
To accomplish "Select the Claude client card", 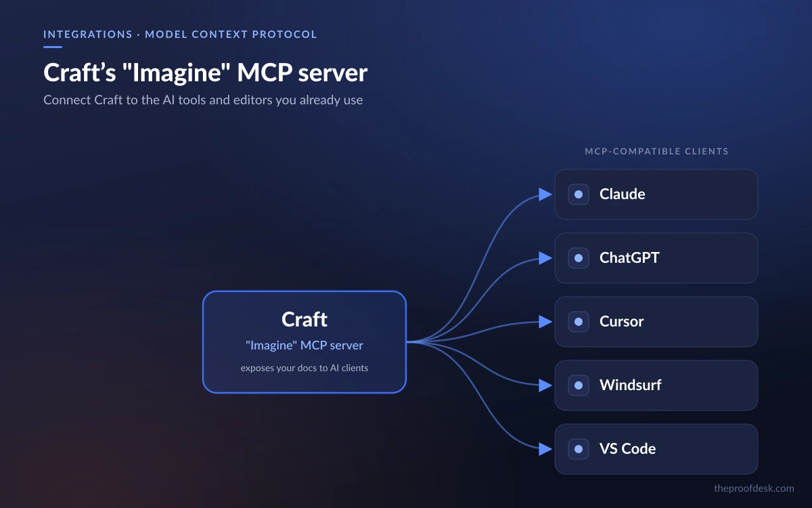I will coord(656,194).
